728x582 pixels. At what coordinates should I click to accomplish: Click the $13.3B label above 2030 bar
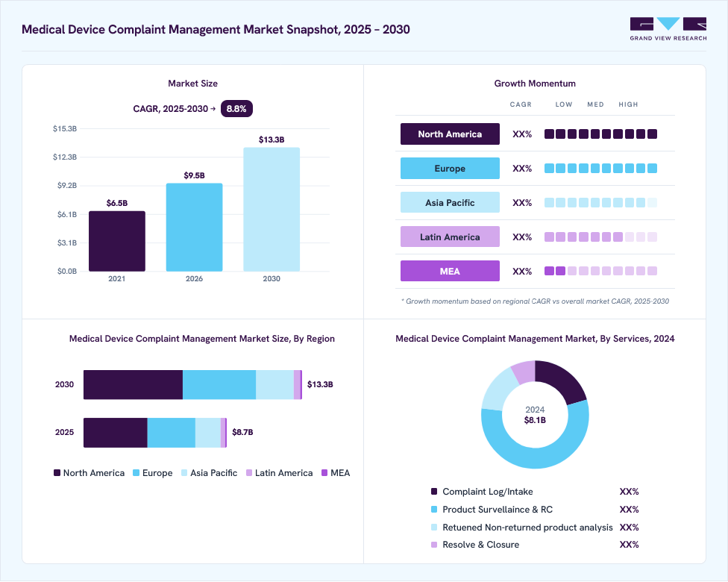[x=272, y=140]
